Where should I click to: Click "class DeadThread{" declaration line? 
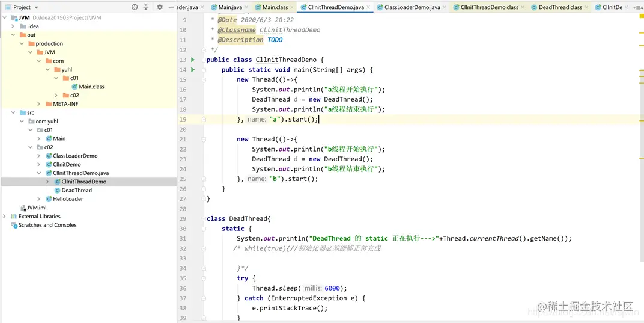(x=238, y=218)
